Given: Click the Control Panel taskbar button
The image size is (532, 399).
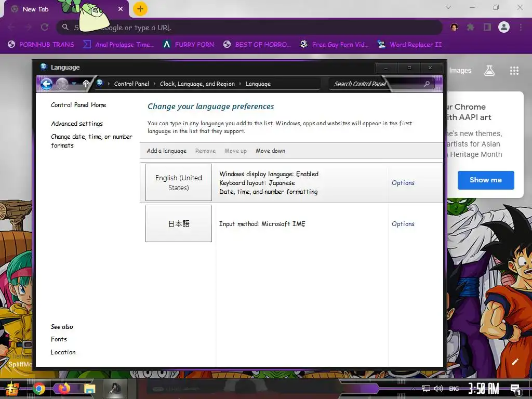Looking at the screenshot, I should 115,389.
